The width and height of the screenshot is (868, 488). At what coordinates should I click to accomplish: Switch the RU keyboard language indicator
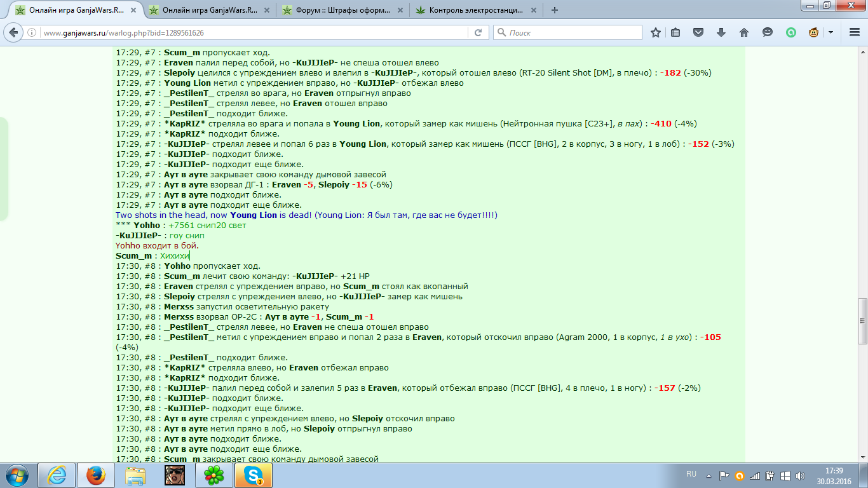pos(691,475)
